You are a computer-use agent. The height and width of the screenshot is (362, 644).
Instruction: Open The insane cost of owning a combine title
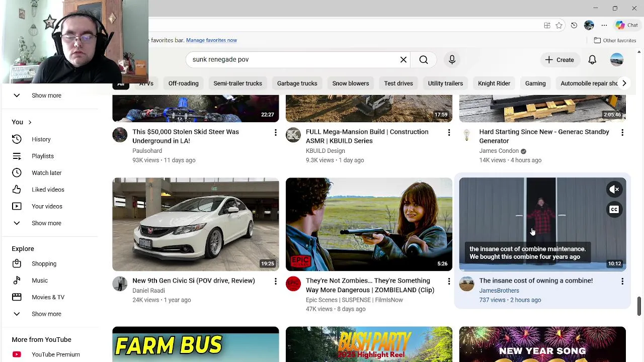[536, 281]
